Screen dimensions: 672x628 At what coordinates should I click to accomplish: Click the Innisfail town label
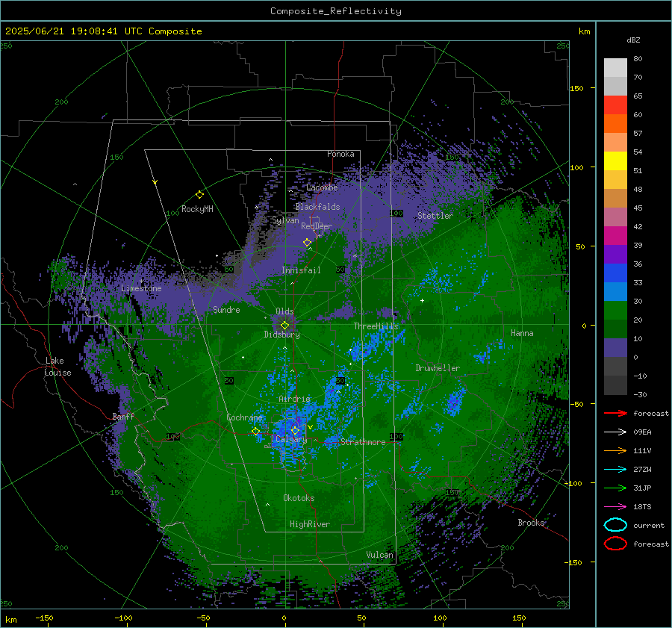(x=301, y=270)
